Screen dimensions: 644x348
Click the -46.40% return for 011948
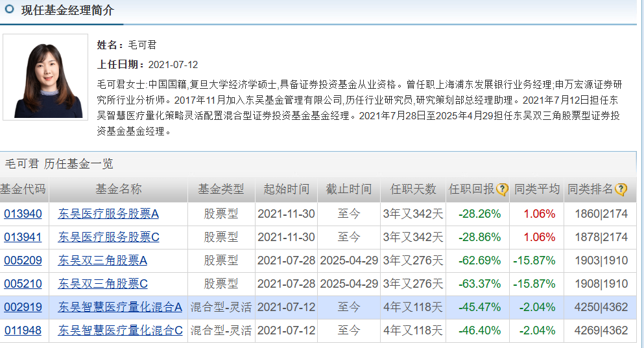480,331
